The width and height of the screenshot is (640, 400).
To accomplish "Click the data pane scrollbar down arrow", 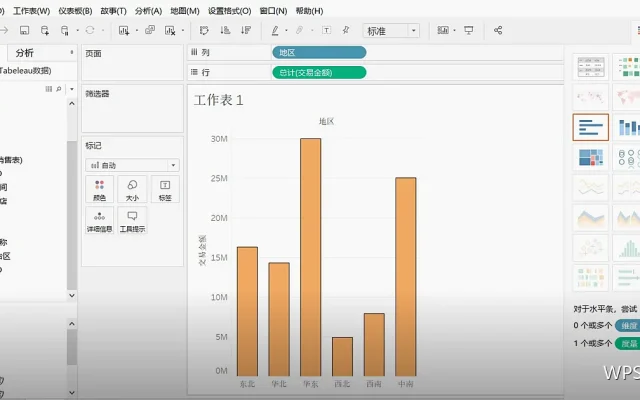I will (72, 295).
